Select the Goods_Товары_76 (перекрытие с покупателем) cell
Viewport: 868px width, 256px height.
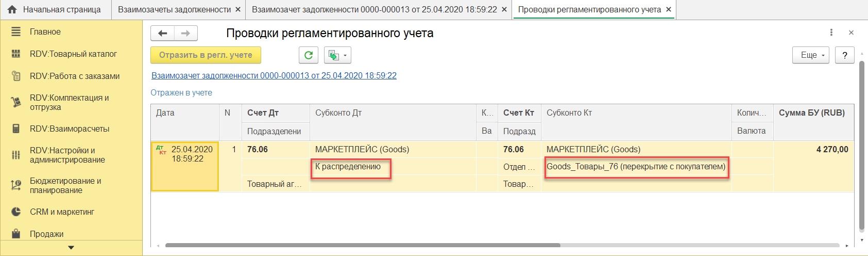click(636, 167)
